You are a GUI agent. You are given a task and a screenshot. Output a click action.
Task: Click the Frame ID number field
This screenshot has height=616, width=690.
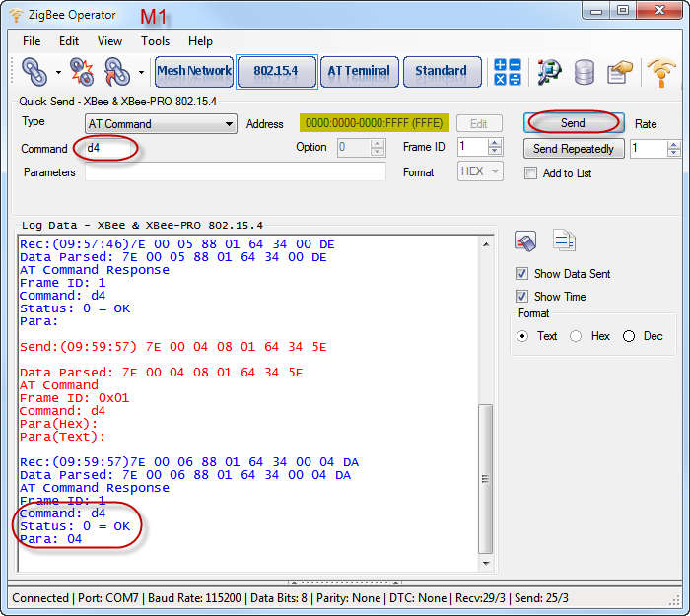coord(473,147)
